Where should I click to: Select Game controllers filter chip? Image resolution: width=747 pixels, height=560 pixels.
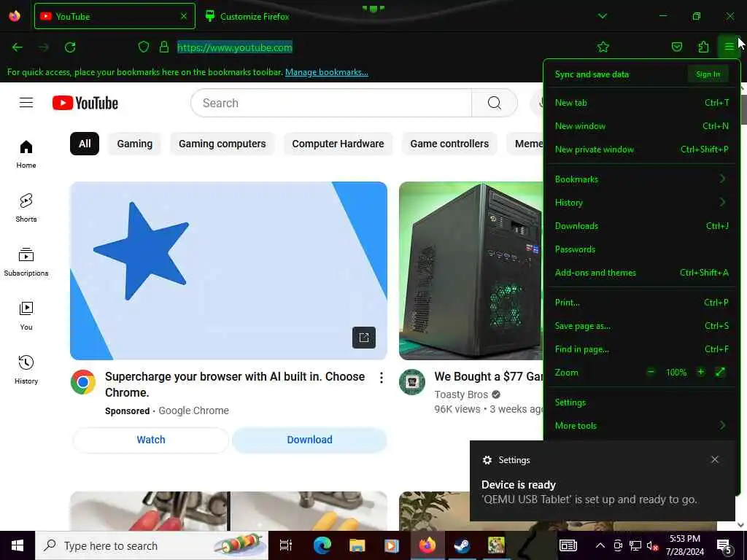coord(449,144)
